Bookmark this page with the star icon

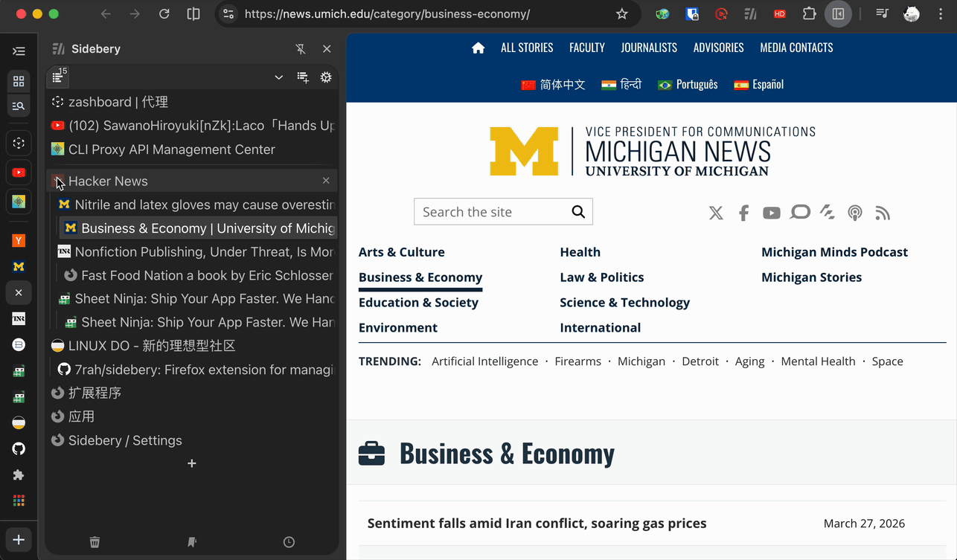tap(622, 14)
